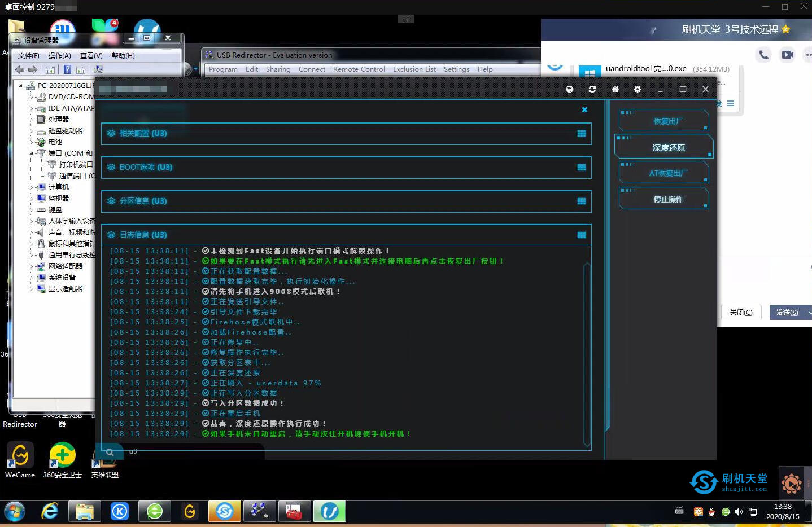Viewport: 812px width, 527px height.
Task: Expand 网络适配器 node in Device Manager
Action: (x=31, y=266)
